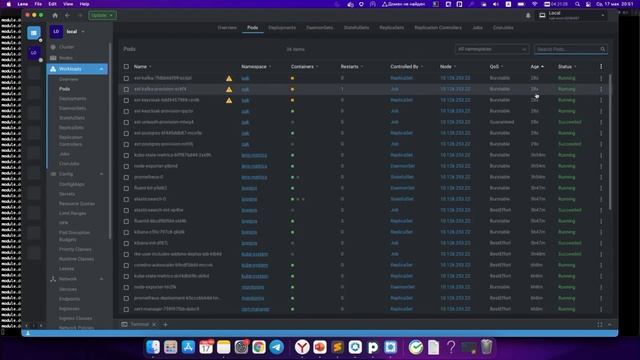Open the Help menu in menu bar
The height and width of the screenshot is (360, 640).
tap(84, 4)
